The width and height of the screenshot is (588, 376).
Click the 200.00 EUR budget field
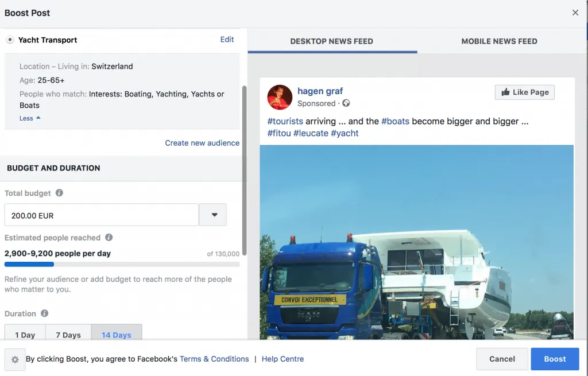coord(101,215)
